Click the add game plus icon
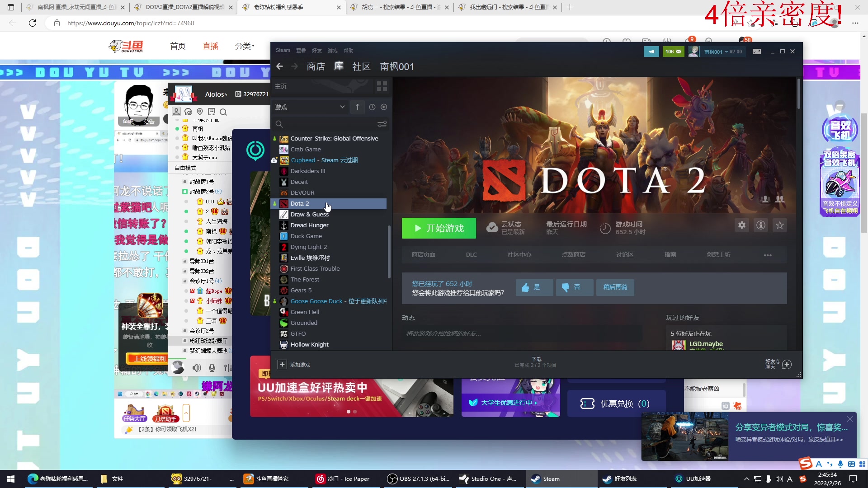Image resolution: width=868 pixels, height=488 pixels. click(x=282, y=365)
